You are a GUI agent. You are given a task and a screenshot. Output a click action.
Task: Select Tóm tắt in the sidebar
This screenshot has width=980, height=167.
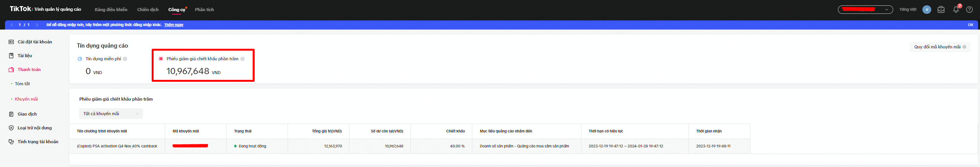point(22,84)
